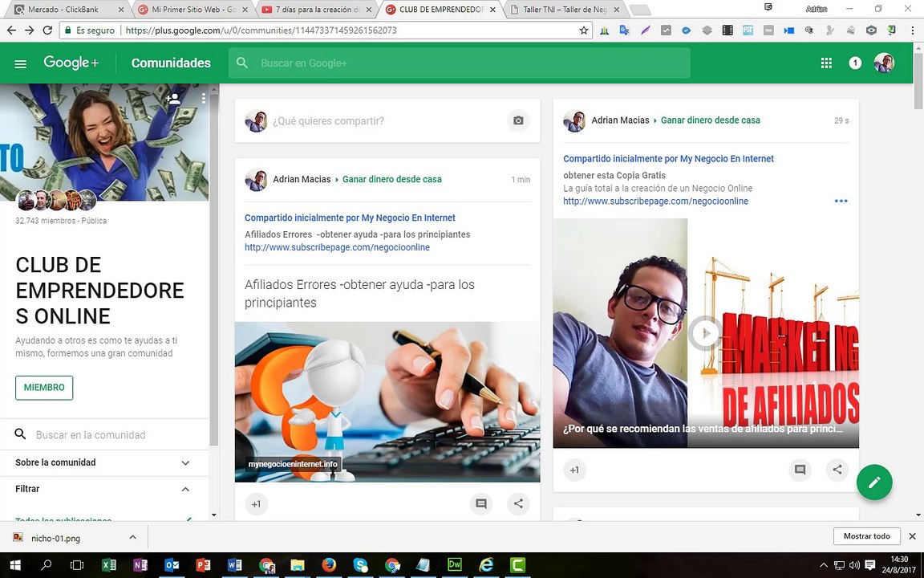Go back to the previous page
The height and width of the screenshot is (578, 924).
[11, 30]
